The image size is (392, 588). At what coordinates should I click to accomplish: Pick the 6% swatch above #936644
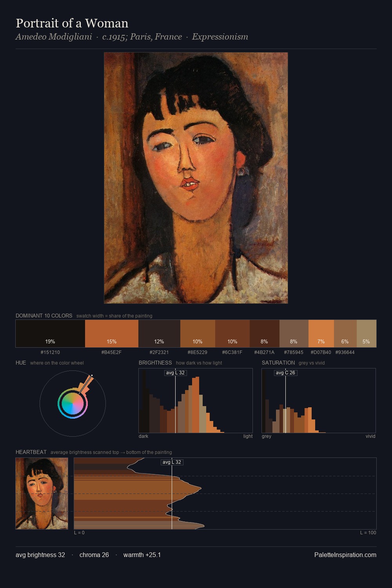click(x=345, y=334)
